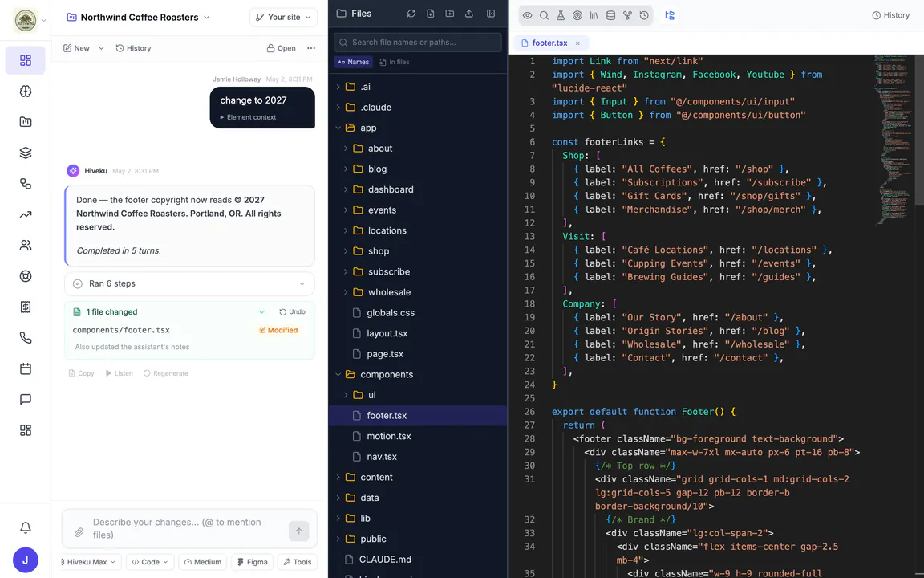Open motion.tsx in file tree
Screen dimensions: 924x578
(x=388, y=437)
